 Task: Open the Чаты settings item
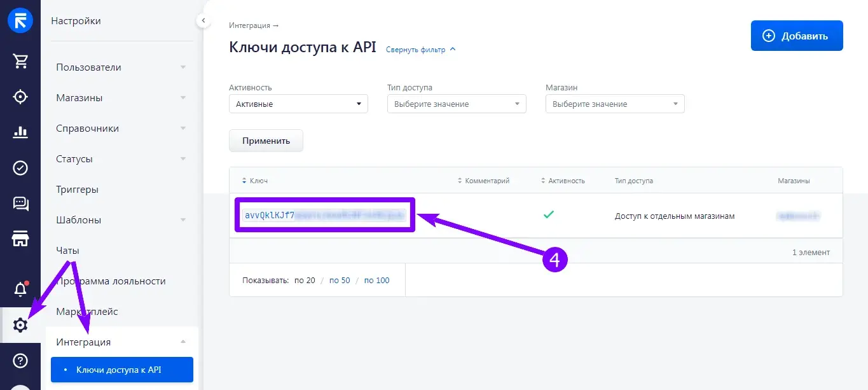coord(67,251)
